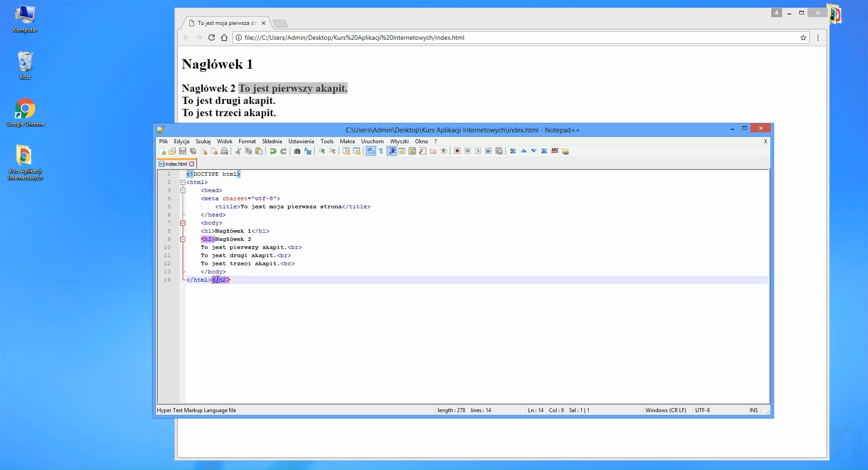868x470 pixels.
Task: Open the Wtyczki menu
Action: 399,141
